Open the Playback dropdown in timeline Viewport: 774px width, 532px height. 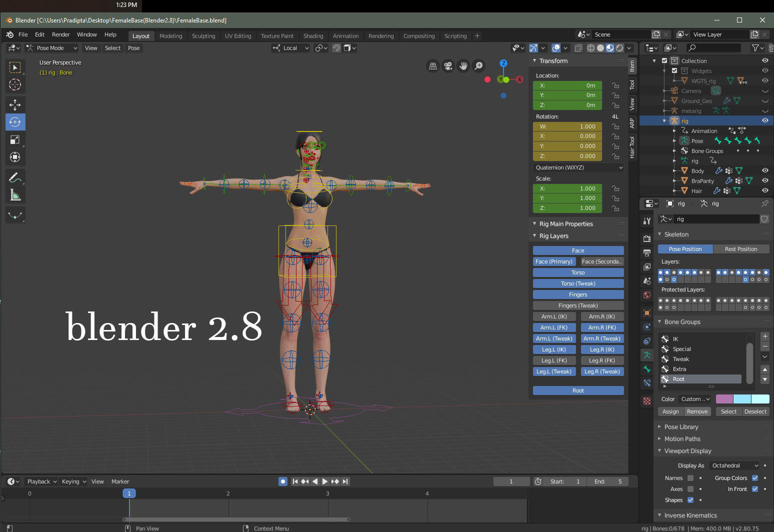click(41, 481)
